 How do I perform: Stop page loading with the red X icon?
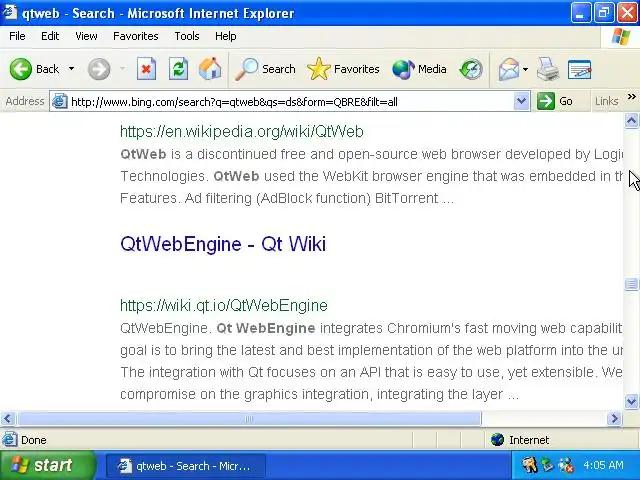146,69
